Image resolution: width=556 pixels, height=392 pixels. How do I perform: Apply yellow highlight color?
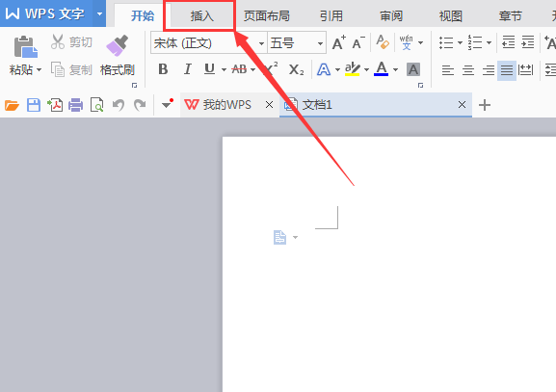352,69
